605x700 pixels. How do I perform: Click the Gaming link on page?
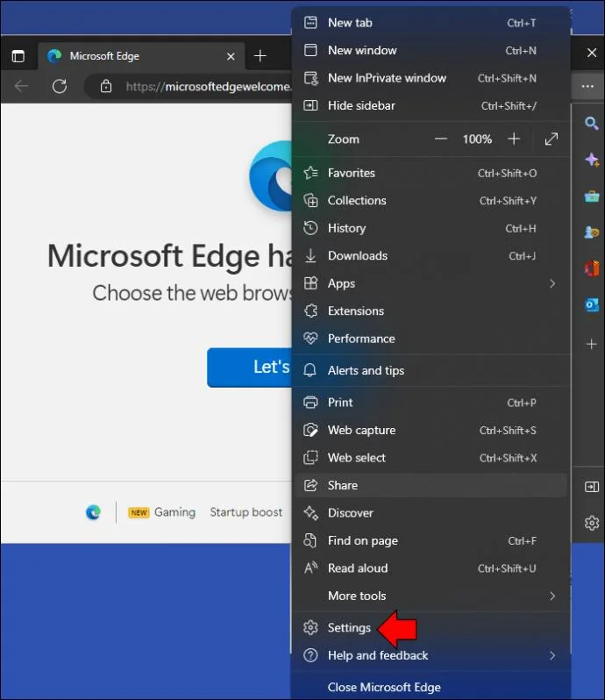point(174,512)
